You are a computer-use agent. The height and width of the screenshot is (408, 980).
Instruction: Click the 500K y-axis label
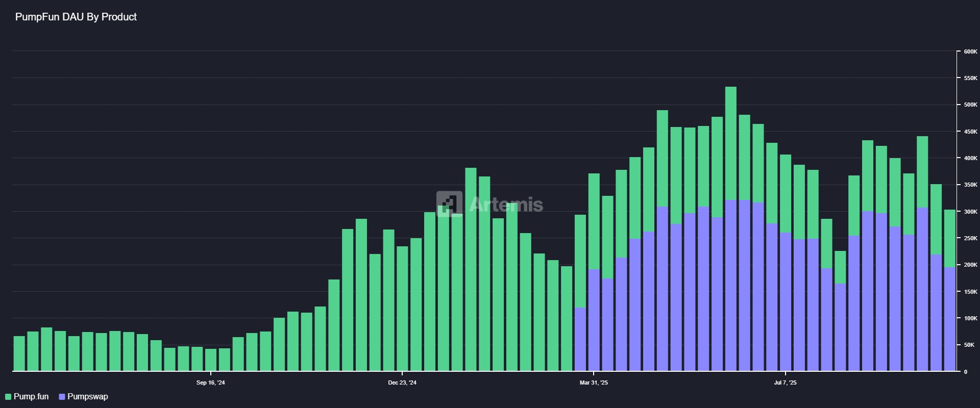[x=970, y=105]
